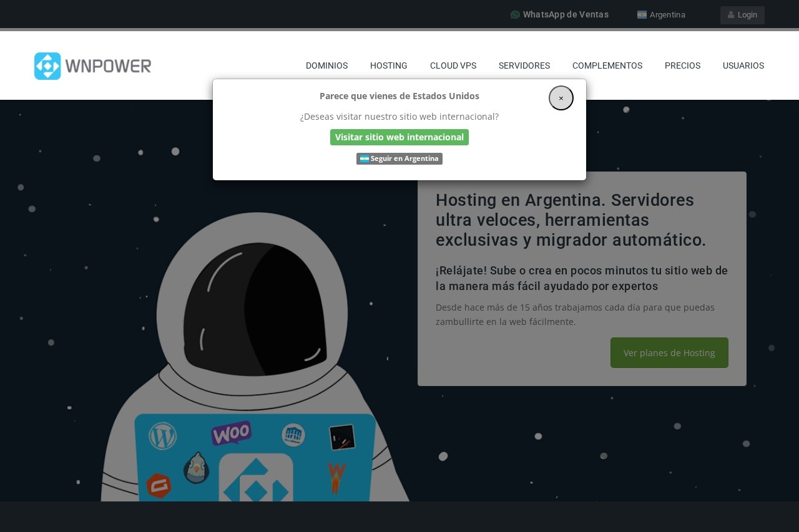Expand the COMPLEMENTOS menu
The image size is (799, 532).
click(607, 65)
